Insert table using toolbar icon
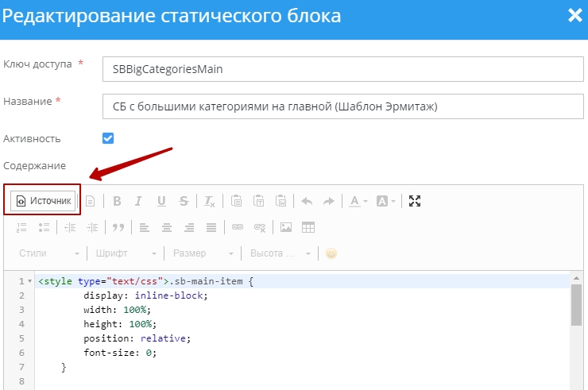Image resolution: width=588 pixels, height=390 pixels. pyautogui.click(x=308, y=227)
